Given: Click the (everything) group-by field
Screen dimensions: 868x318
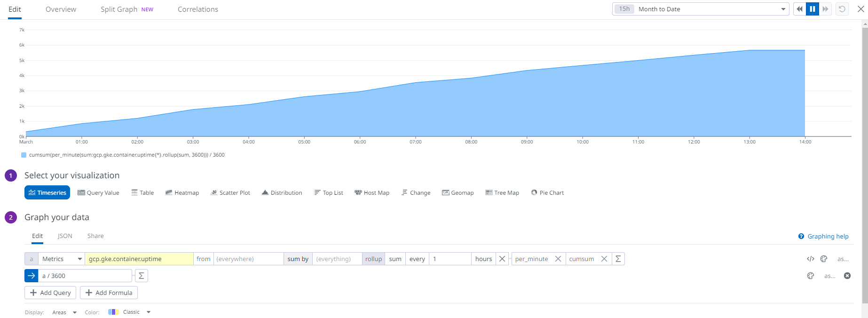Looking at the screenshot, I should click(337, 259).
